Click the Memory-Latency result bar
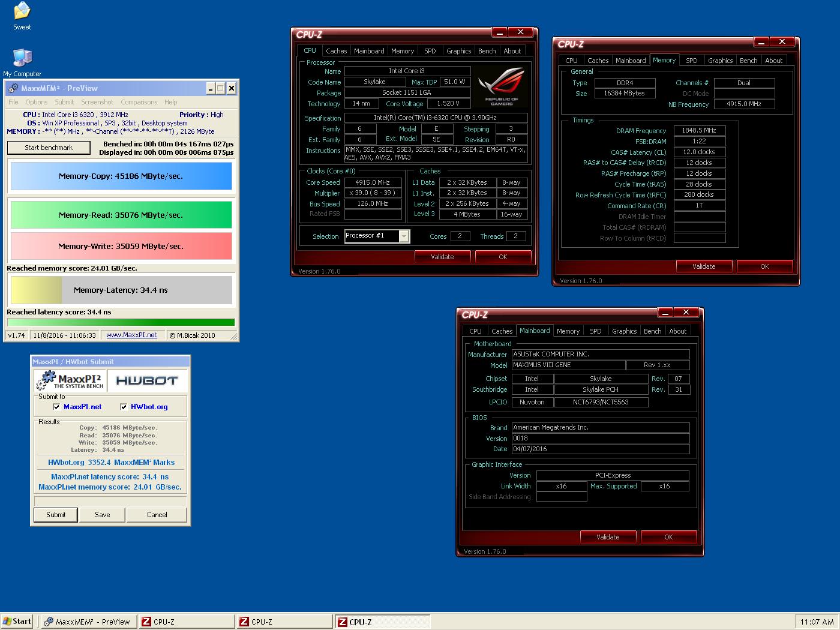This screenshot has height=630, width=840. pyautogui.click(x=121, y=290)
